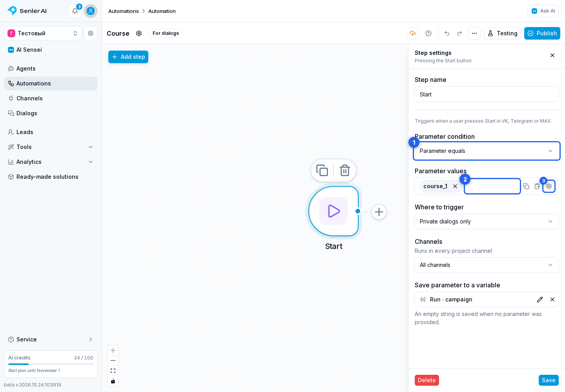Open project settings gear beside Тестовый
The width and height of the screenshot is (565, 392).
click(x=91, y=33)
